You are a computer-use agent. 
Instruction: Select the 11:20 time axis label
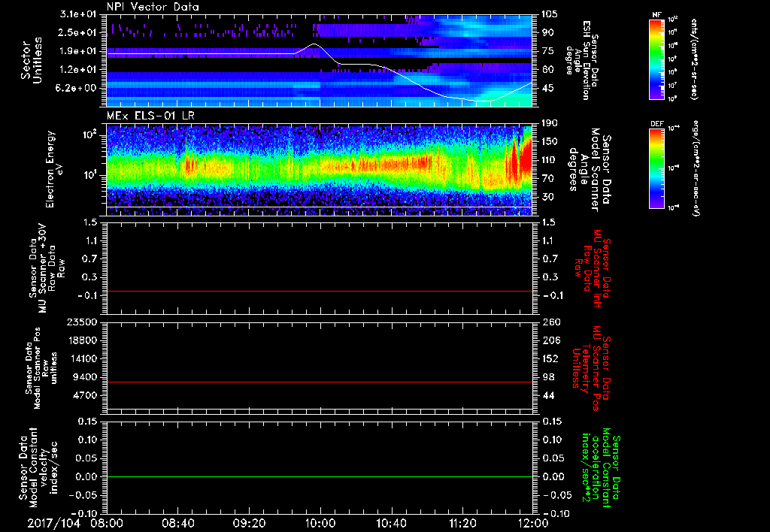(x=462, y=522)
